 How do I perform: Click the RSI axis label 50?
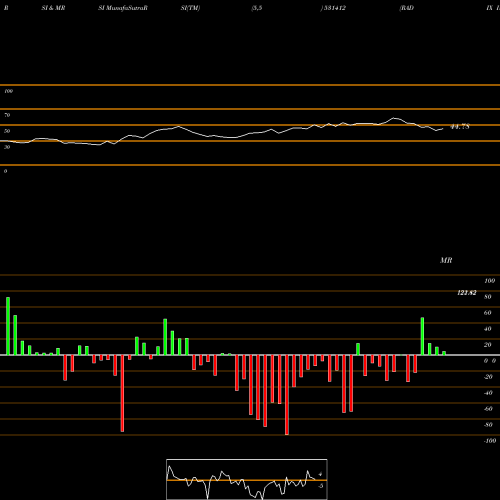click(x=7, y=131)
